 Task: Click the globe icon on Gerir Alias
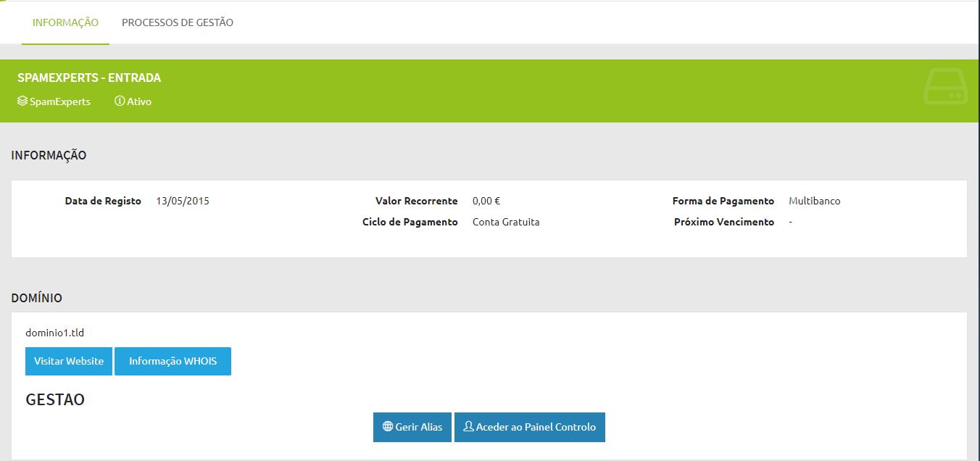pos(388,427)
